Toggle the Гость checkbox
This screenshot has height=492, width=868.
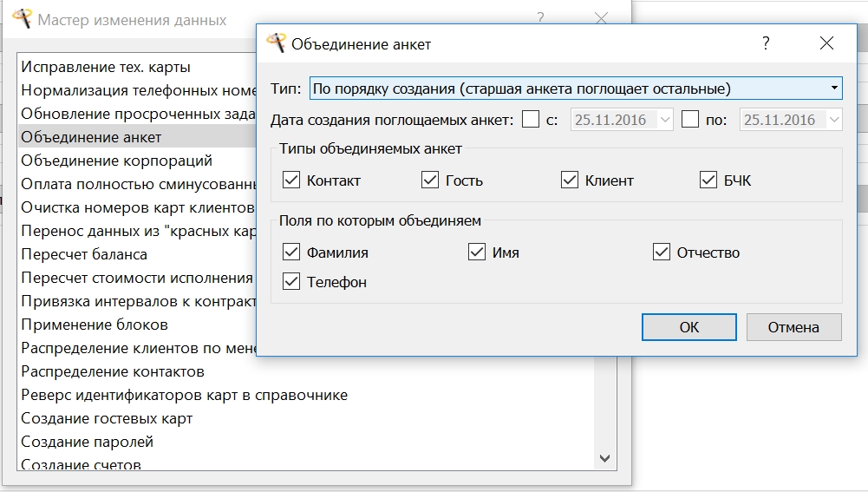point(430,180)
